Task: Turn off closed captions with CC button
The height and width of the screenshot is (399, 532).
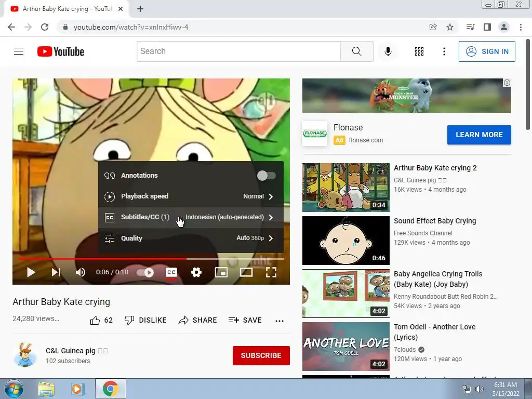Action: 171,272
